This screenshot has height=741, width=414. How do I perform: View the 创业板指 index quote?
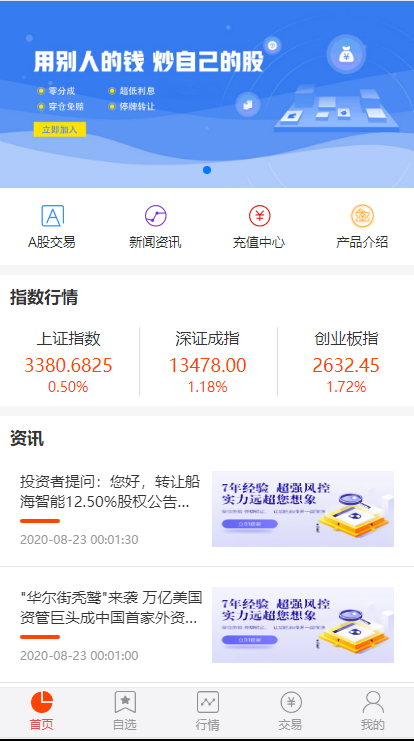coord(346,361)
